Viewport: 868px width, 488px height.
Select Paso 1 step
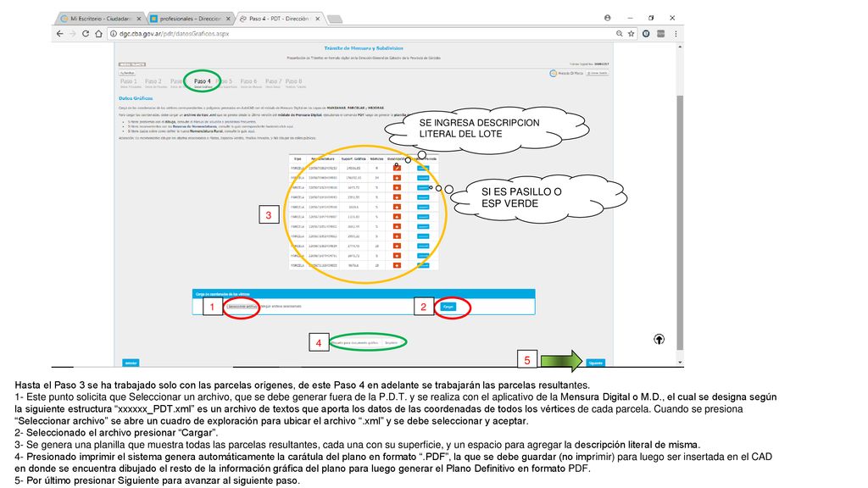point(129,82)
